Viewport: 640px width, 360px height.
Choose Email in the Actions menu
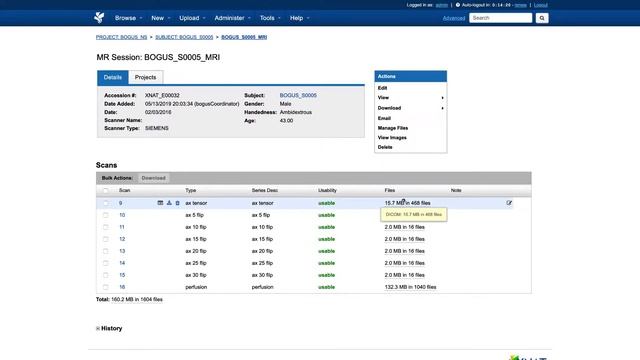tap(384, 118)
